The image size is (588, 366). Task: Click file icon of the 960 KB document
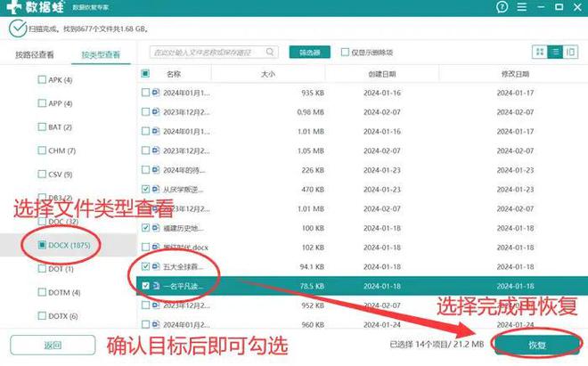(156, 324)
